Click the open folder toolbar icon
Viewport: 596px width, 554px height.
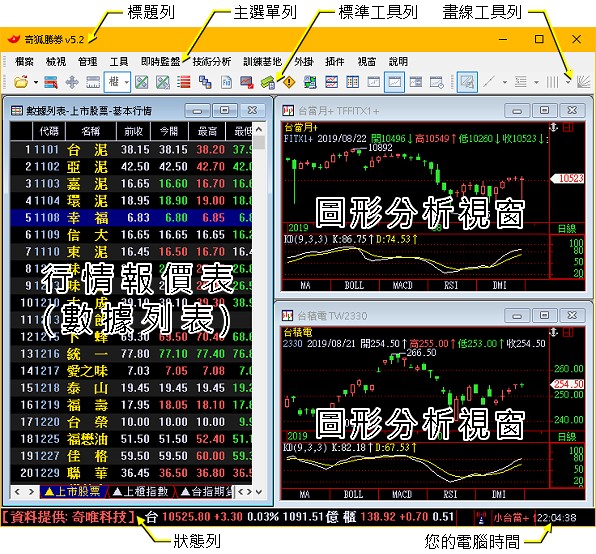point(21,82)
